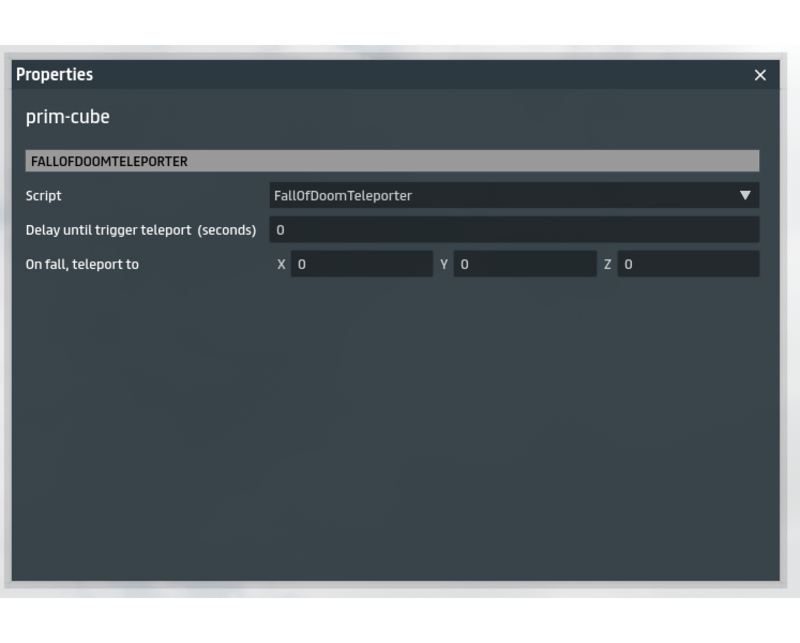
Task: Click the Properties panel title
Action: point(55,75)
